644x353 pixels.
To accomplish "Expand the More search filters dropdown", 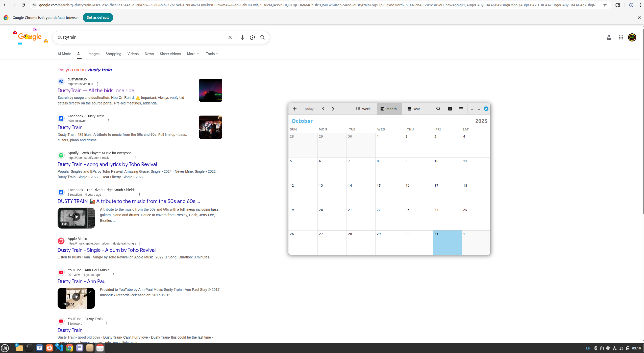I will click(193, 54).
